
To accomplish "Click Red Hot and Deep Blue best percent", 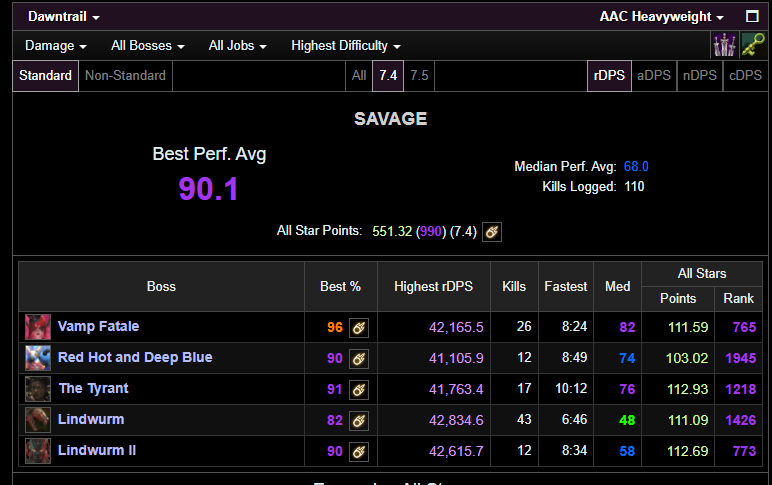I will click(335, 358).
